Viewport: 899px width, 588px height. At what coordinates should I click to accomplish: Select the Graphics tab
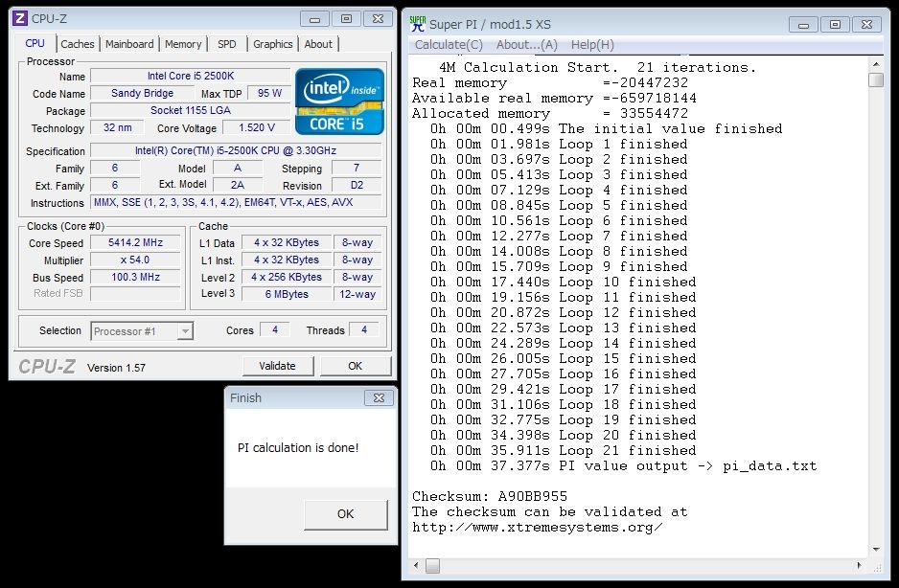(x=273, y=44)
